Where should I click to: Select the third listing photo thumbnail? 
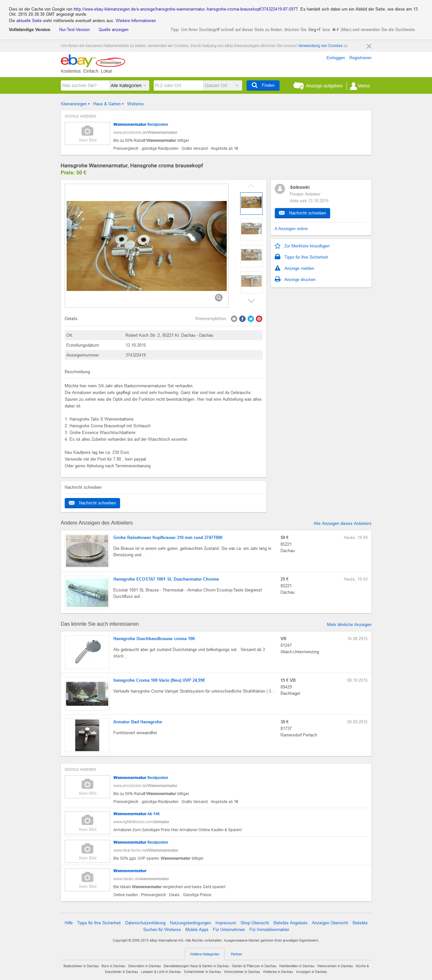coord(251,255)
